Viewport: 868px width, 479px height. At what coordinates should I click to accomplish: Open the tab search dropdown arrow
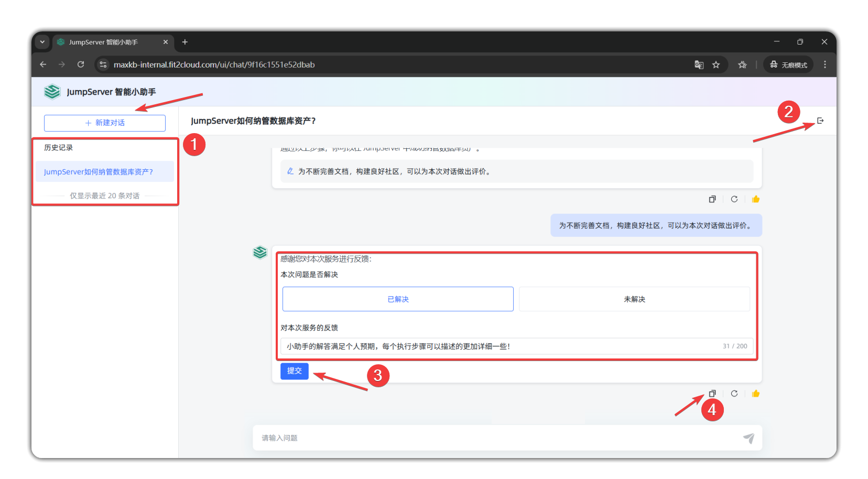42,42
